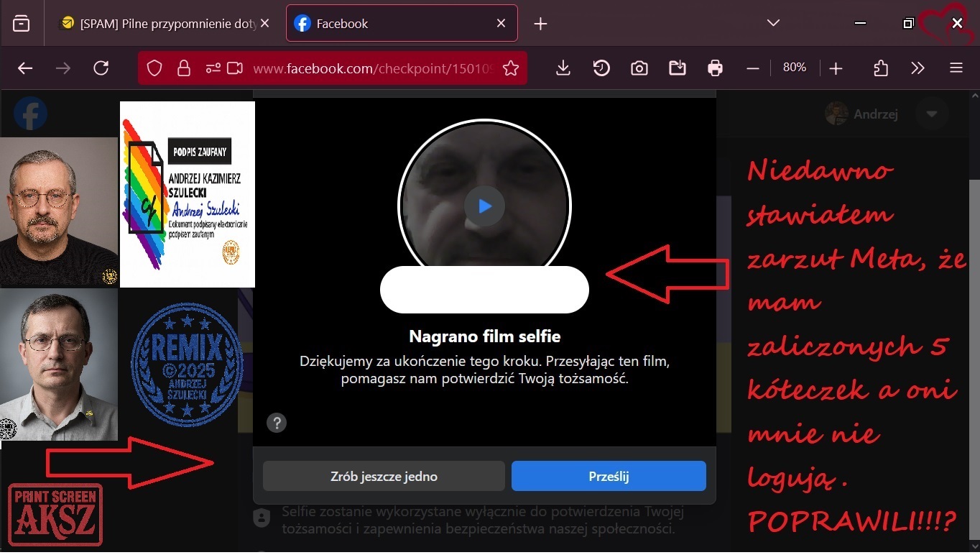This screenshot has width=980, height=555.
Task: Zoom out with the minus button
Action: (x=753, y=68)
